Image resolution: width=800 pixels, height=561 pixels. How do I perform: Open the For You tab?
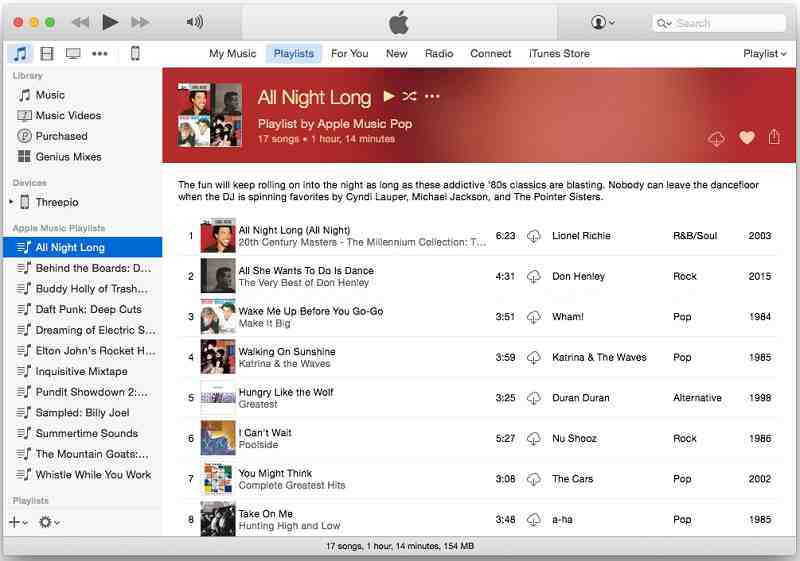(x=349, y=54)
